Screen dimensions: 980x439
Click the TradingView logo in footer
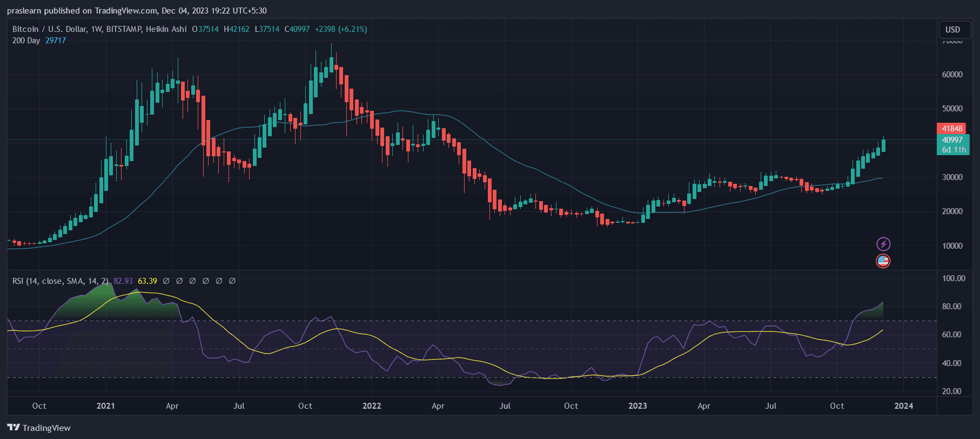39,428
